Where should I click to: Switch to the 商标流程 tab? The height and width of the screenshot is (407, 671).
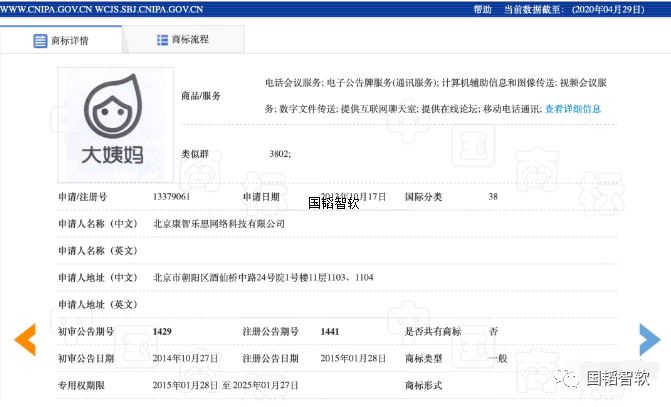pyautogui.click(x=183, y=39)
